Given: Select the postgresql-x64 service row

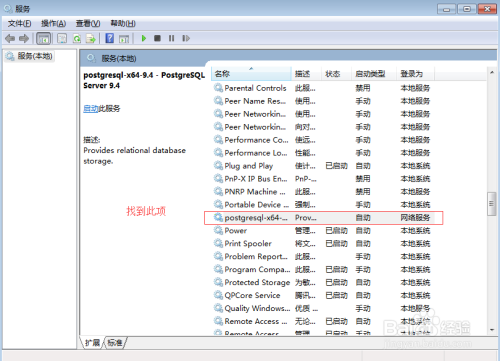Looking at the screenshot, I should click(x=323, y=218).
